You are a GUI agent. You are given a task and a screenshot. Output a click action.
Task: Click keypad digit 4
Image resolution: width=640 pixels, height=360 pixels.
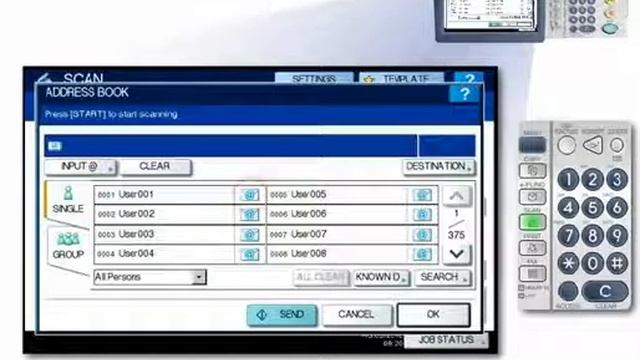(568, 208)
